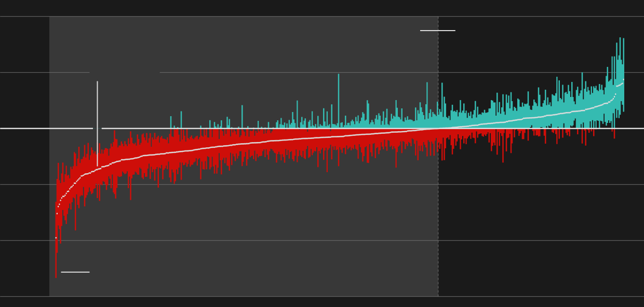Click the isolated white dot at far left
Viewport: 644px width, 307px height.
click(56, 238)
